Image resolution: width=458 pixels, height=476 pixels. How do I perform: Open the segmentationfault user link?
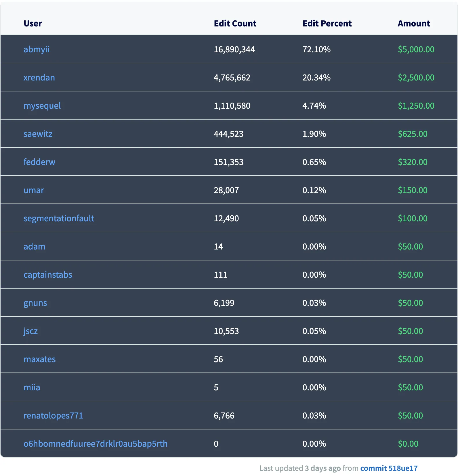[x=59, y=218]
